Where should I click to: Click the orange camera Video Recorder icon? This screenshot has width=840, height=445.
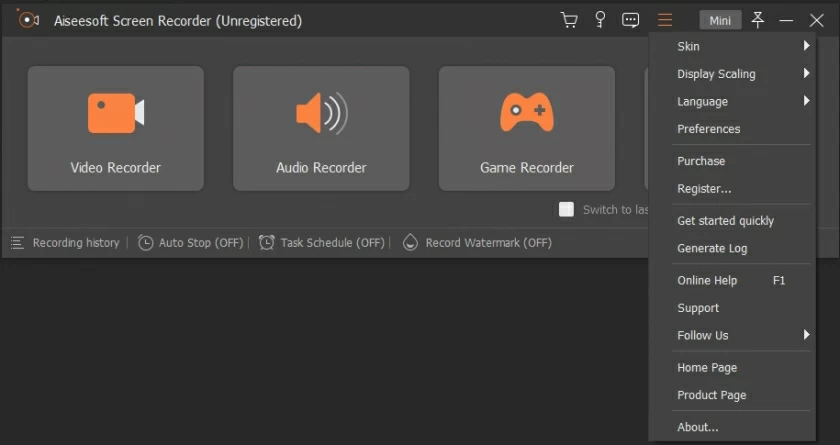pos(116,113)
